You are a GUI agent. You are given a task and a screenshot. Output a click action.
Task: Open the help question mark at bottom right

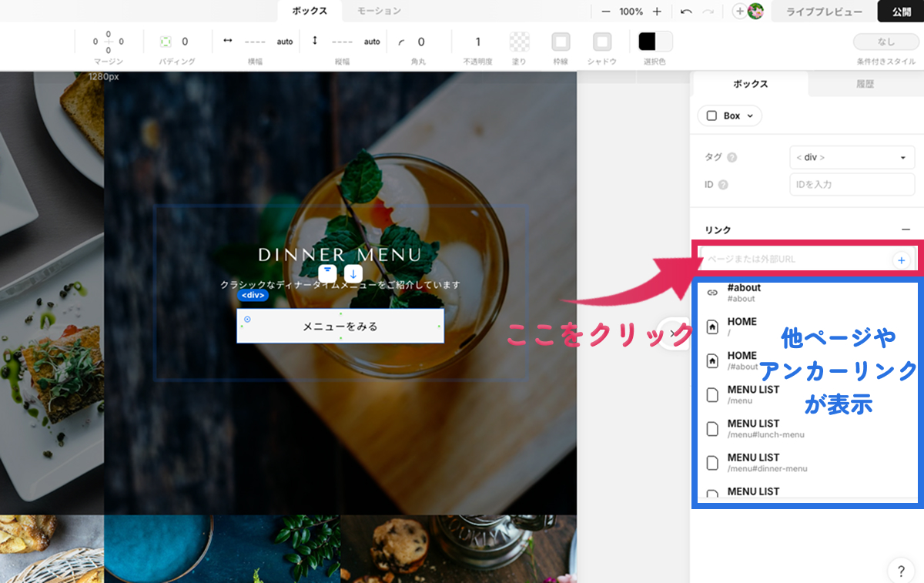pyautogui.click(x=901, y=571)
